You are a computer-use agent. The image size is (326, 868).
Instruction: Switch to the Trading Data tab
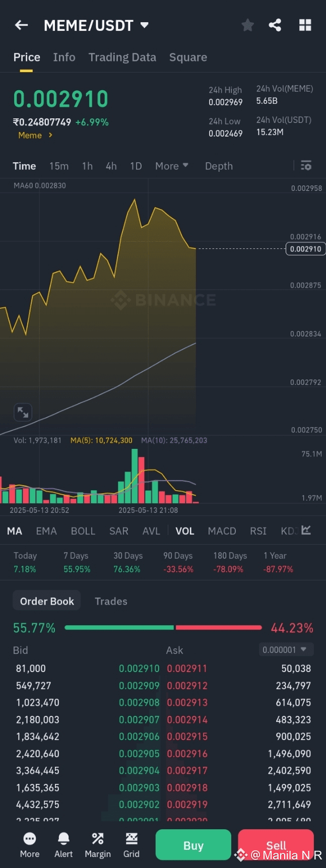(122, 57)
